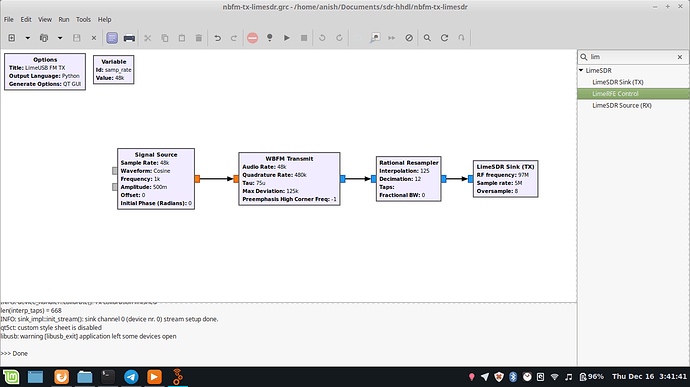The width and height of the screenshot is (690, 387).
Task: Click the Open flowgraph icon
Action: 44,38
